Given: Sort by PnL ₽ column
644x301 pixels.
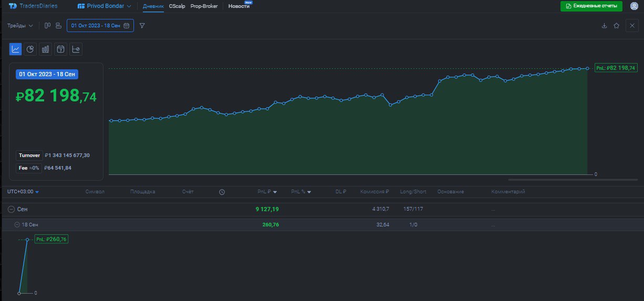Looking at the screenshot, I should coord(267,192).
